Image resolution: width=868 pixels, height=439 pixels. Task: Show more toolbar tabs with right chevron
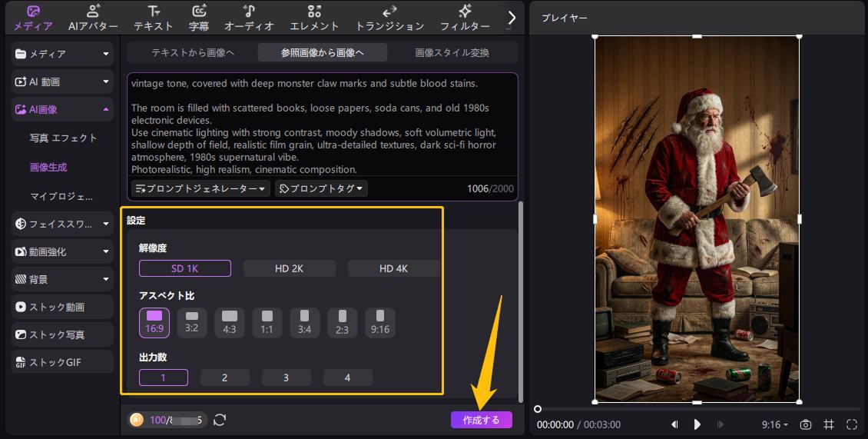click(512, 18)
